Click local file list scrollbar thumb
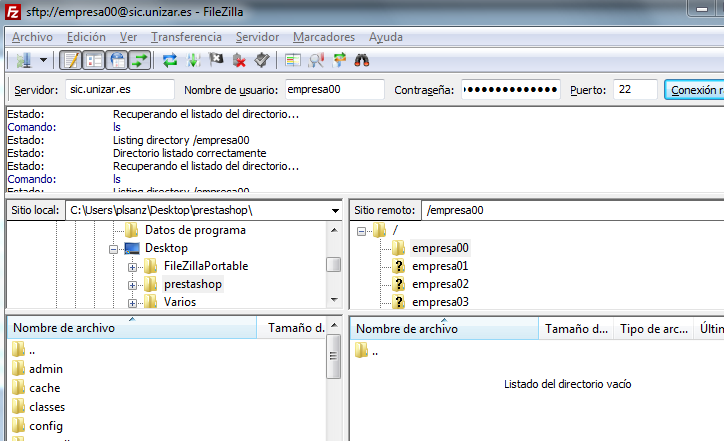 333,356
